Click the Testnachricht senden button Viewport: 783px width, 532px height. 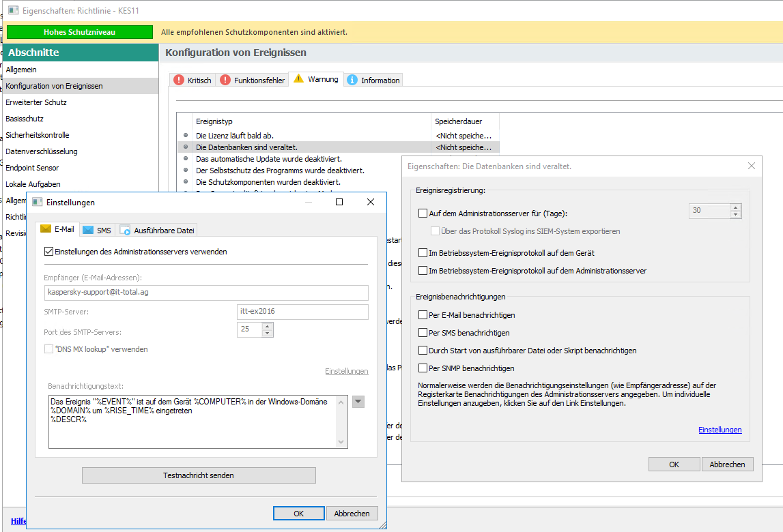coord(199,475)
